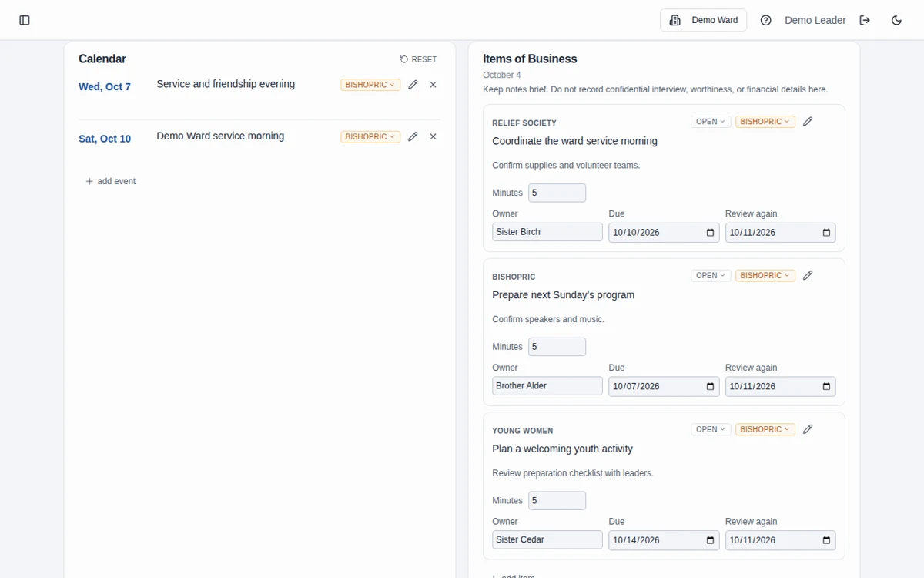924x578 pixels.
Task: Open Bishopric dropdown on Young Women item
Action: coord(765,429)
